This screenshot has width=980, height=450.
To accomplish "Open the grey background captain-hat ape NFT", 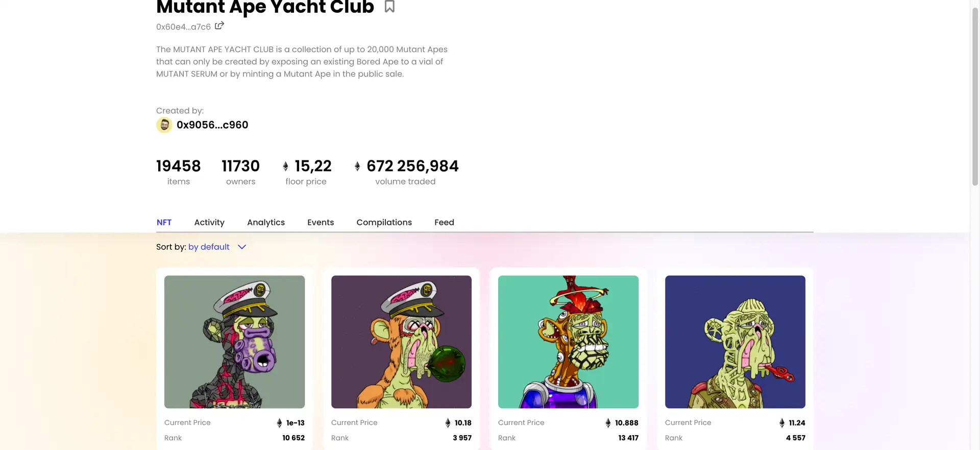I will tap(234, 342).
